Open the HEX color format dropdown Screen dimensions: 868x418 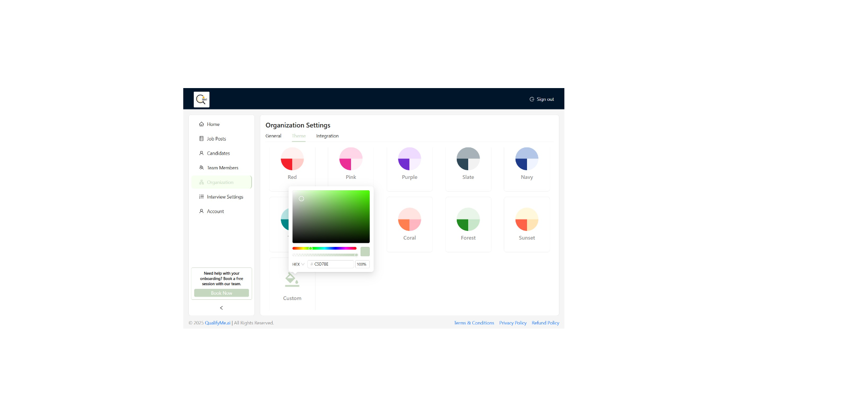point(298,264)
